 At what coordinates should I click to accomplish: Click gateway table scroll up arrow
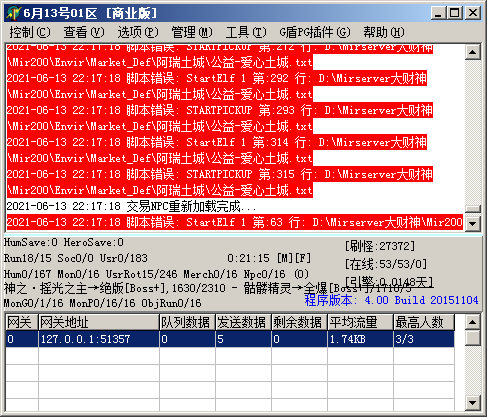[x=473, y=322]
